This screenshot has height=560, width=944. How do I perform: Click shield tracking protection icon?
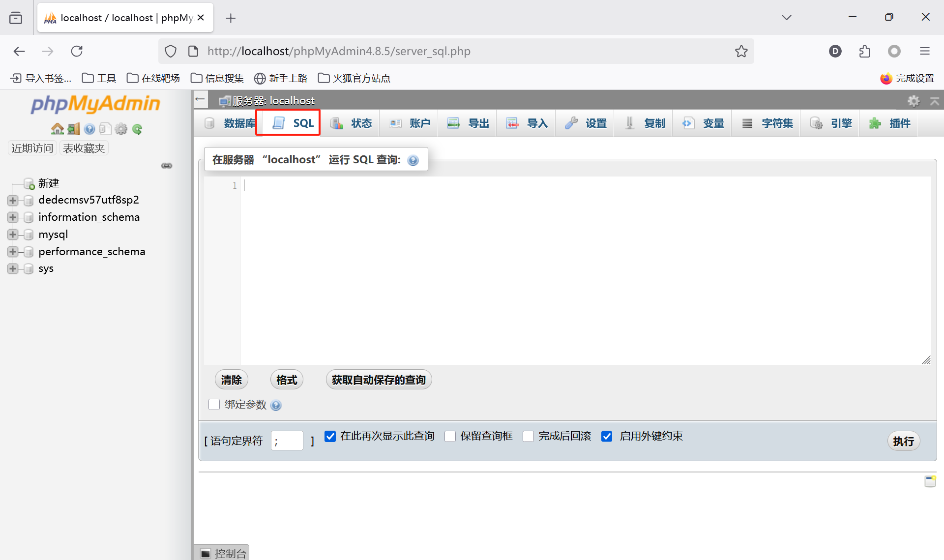(171, 51)
